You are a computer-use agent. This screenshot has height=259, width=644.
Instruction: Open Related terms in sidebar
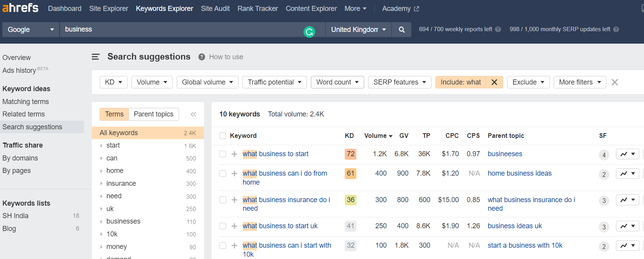[x=23, y=114]
